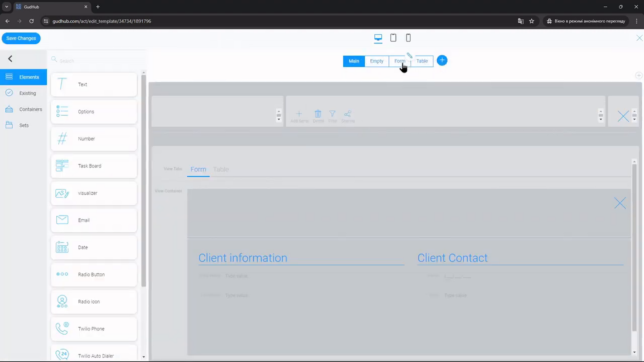Click the elements list scrollbar down arrow
The image size is (644, 362).
click(144, 357)
